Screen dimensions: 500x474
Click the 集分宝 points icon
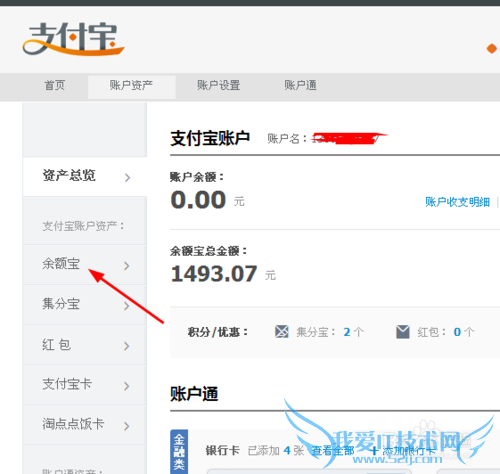click(x=282, y=332)
